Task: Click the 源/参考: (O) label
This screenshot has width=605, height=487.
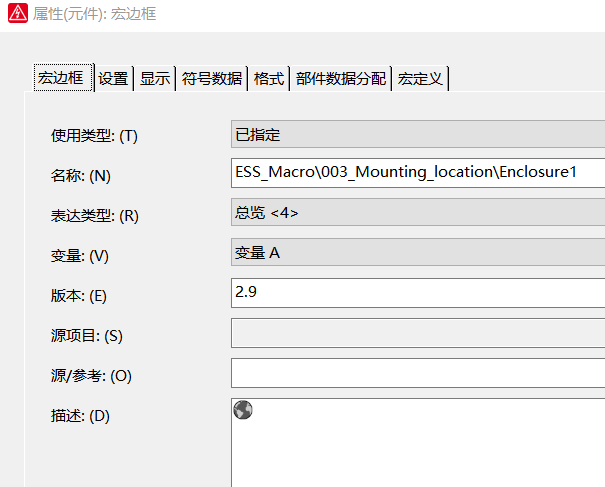Action: [91, 376]
